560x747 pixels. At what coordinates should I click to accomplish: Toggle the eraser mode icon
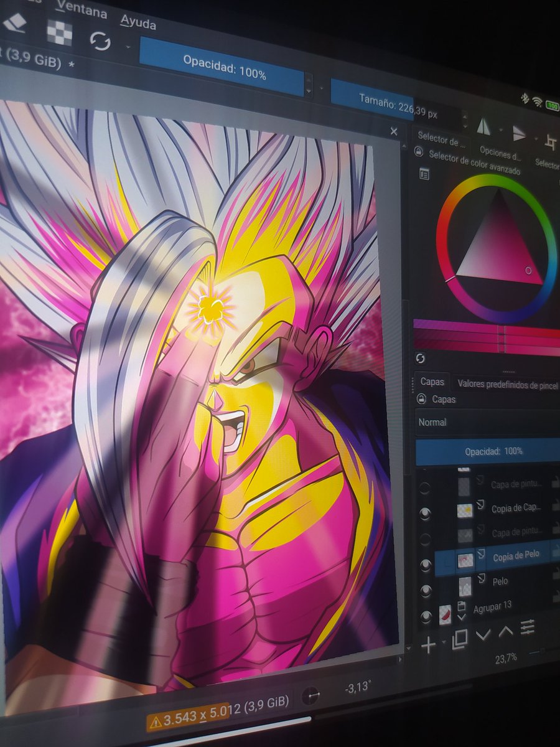[x=14, y=23]
